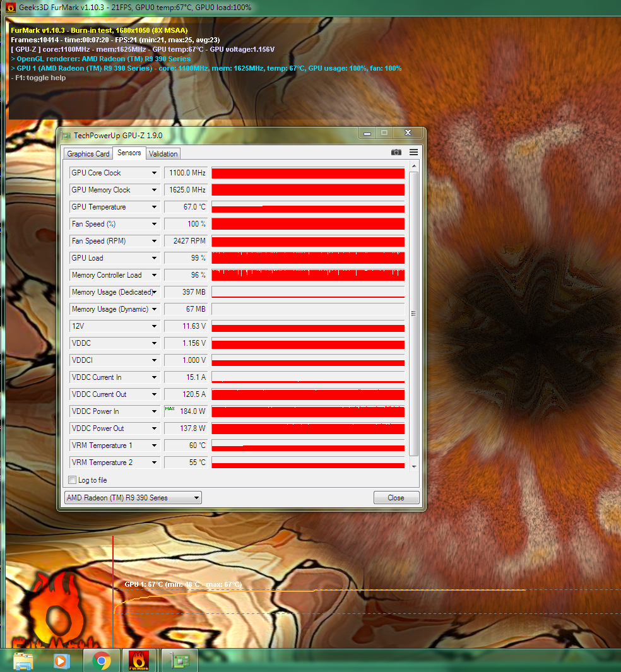
Task: Switch to GPU-Z via taskbar icon
Action: (x=180, y=661)
